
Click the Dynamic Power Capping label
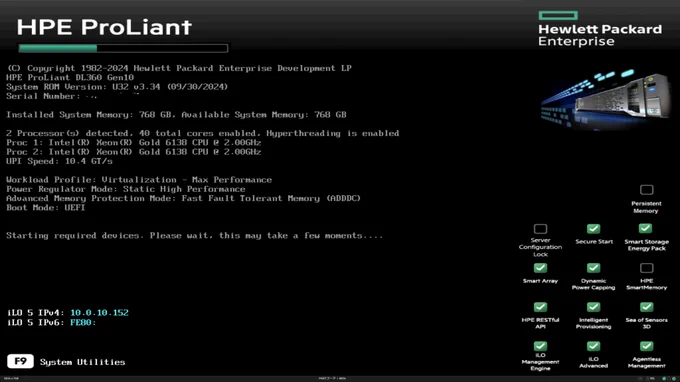tap(593, 284)
